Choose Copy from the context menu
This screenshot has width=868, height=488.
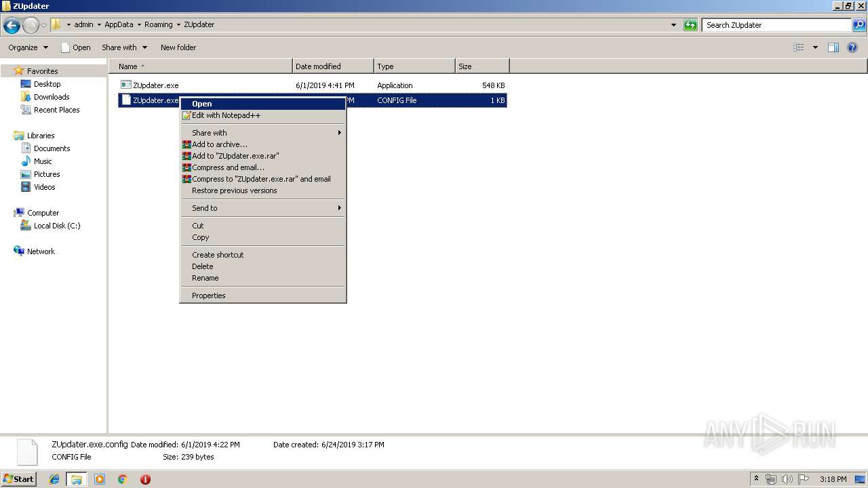[x=263, y=237]
